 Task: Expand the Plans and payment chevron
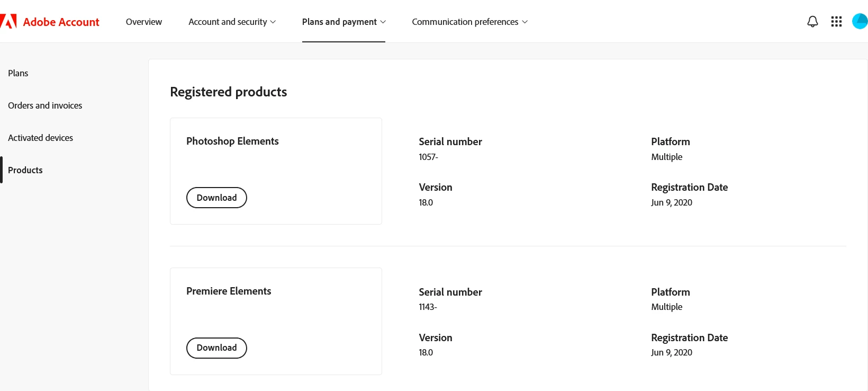(383, 22)
